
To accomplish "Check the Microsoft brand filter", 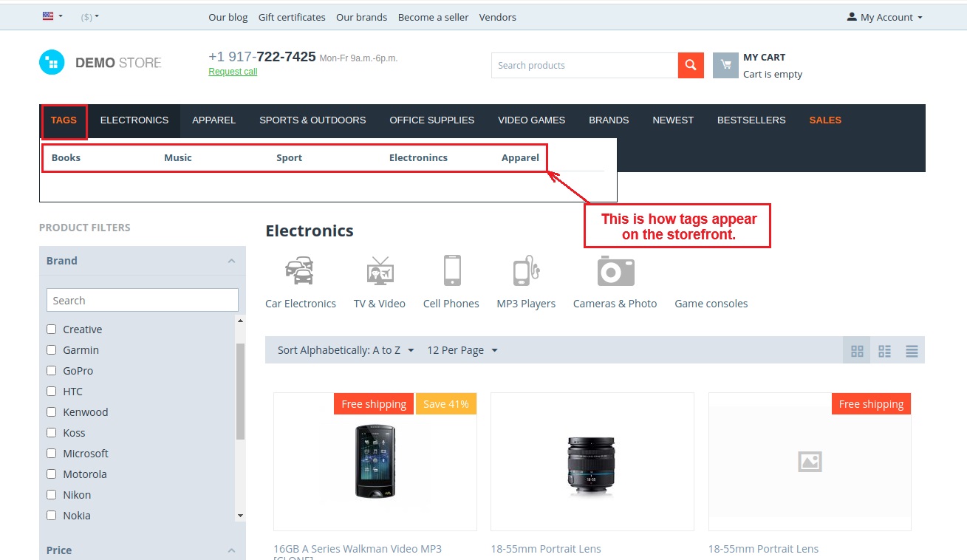I will pyautogui.click(x=52, y=454).
